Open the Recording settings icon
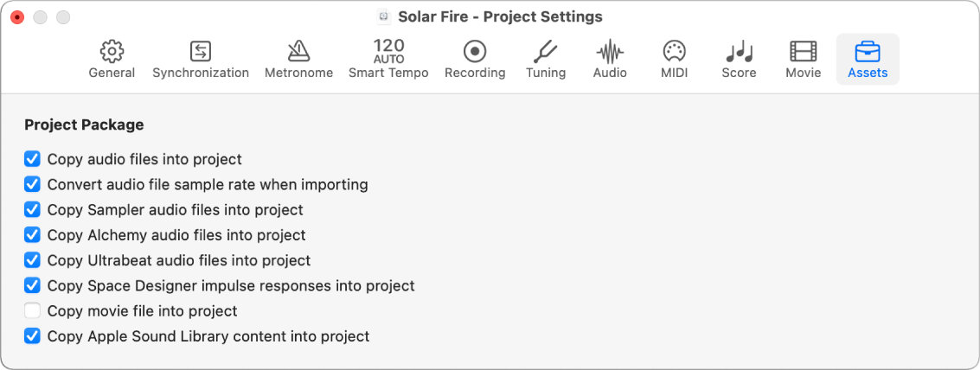The height and width of the screenshot is (370, 980). pos(475,52)
